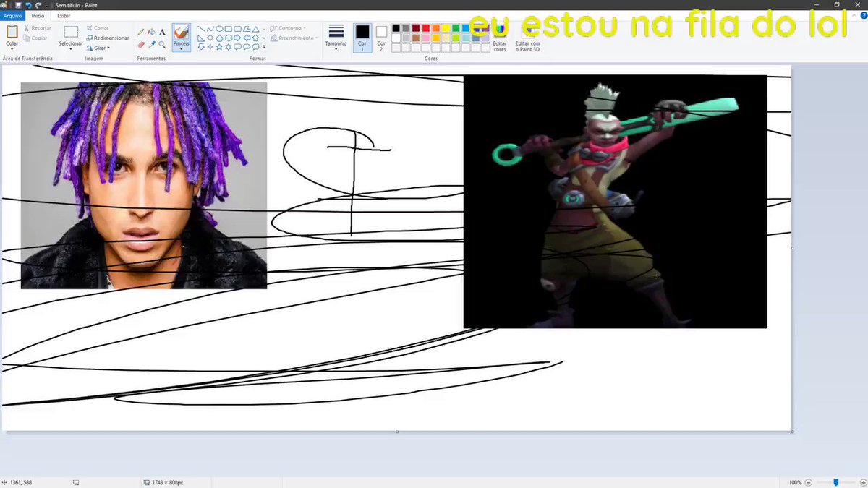Screen dimensions: 868x488
Task: Open Editar com o Paint 3D
Action: coord(527,37)
